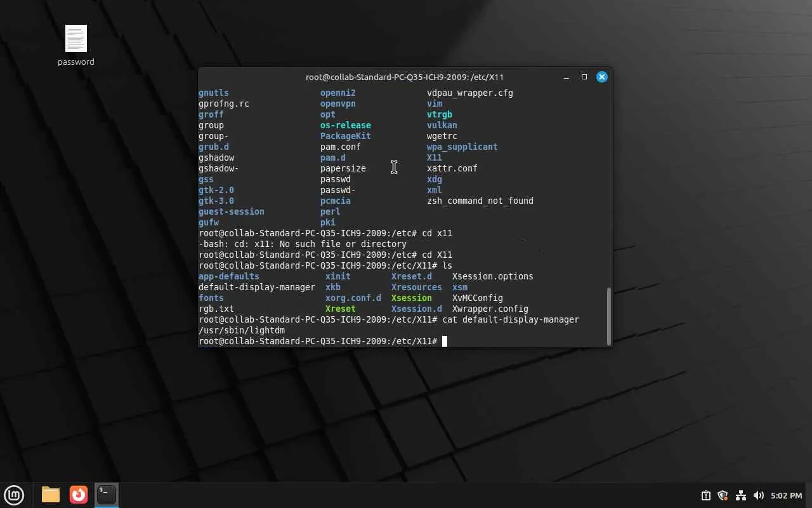The width and height of the screenshot is (812, 508).
Task: Click the 'fonts' directory entry
Action: tap(211, 298)
